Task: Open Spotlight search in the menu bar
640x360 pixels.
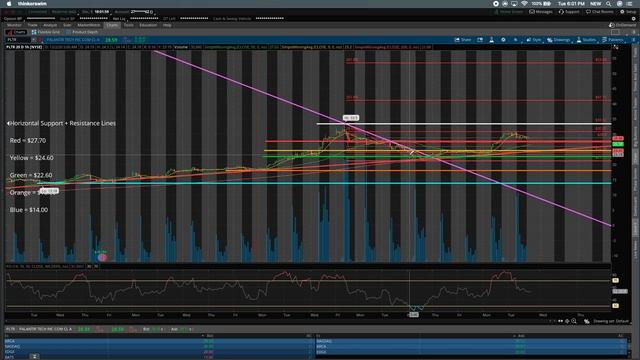Action: [609, 4]
